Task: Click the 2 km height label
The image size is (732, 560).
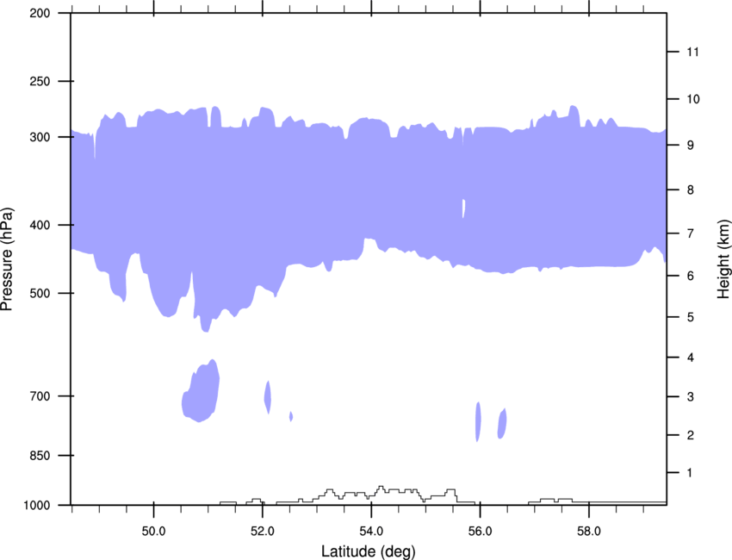Action: [690, 435]
